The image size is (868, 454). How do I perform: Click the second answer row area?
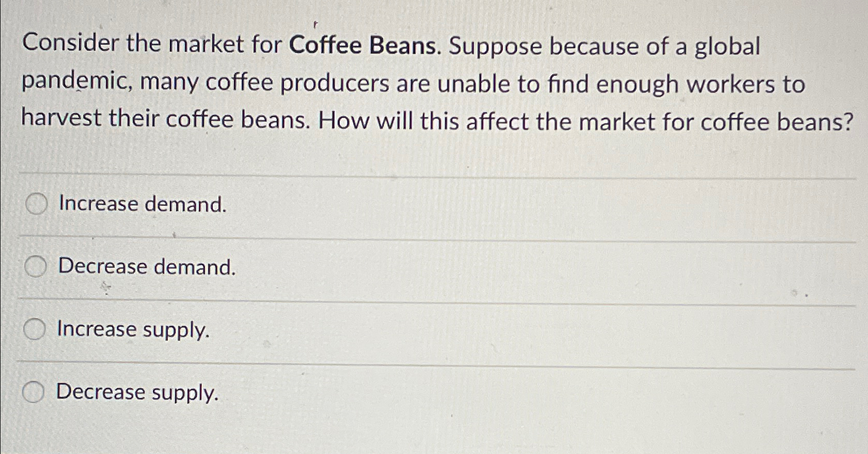coord(361,267)
